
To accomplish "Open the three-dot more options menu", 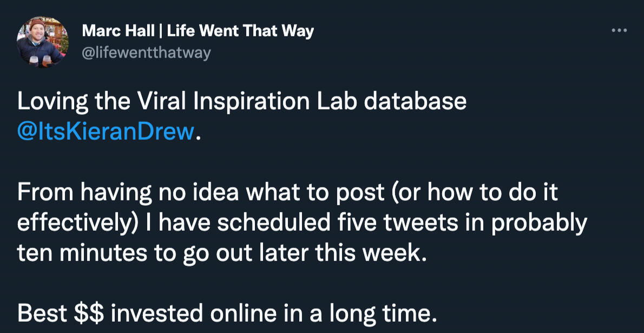I will [x=619, y=31].
